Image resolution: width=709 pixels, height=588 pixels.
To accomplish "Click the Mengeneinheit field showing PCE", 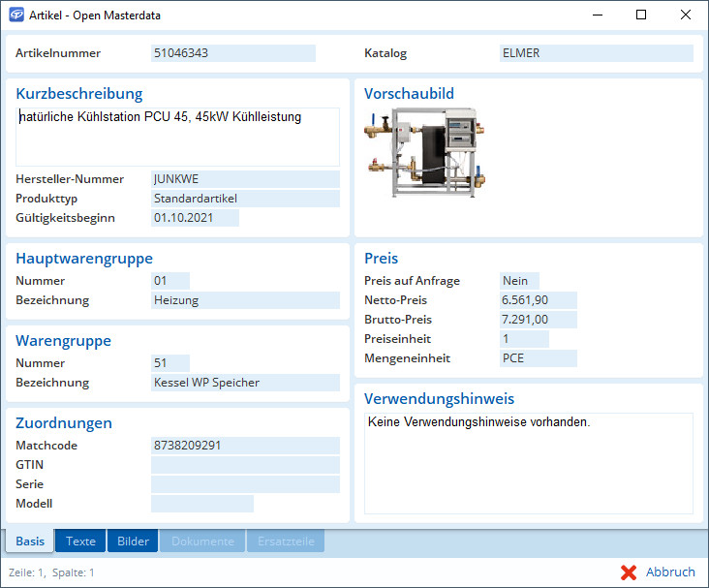I will pyautogui.click(x=538, y=358).
